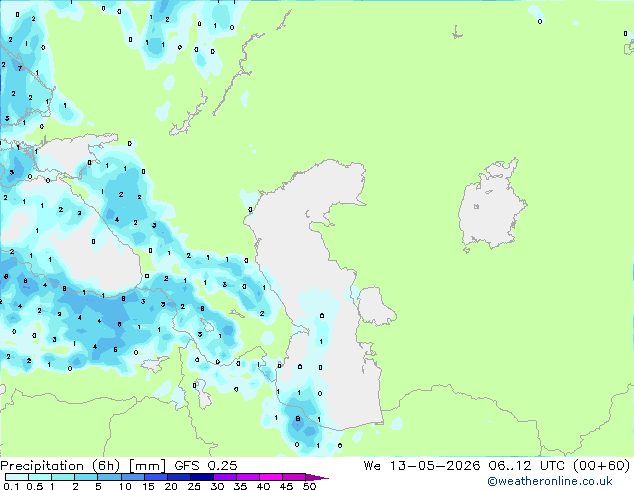The height and width of the screenshot is (490, 634).
Task: Click the "(00+60)" forecast offset text
Action: pos(602,466)
